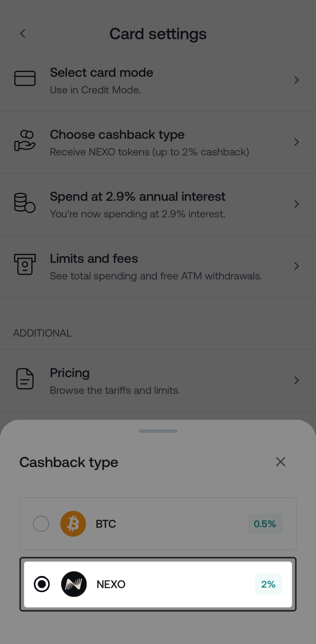Open Choose cashback type chevron

296,142
